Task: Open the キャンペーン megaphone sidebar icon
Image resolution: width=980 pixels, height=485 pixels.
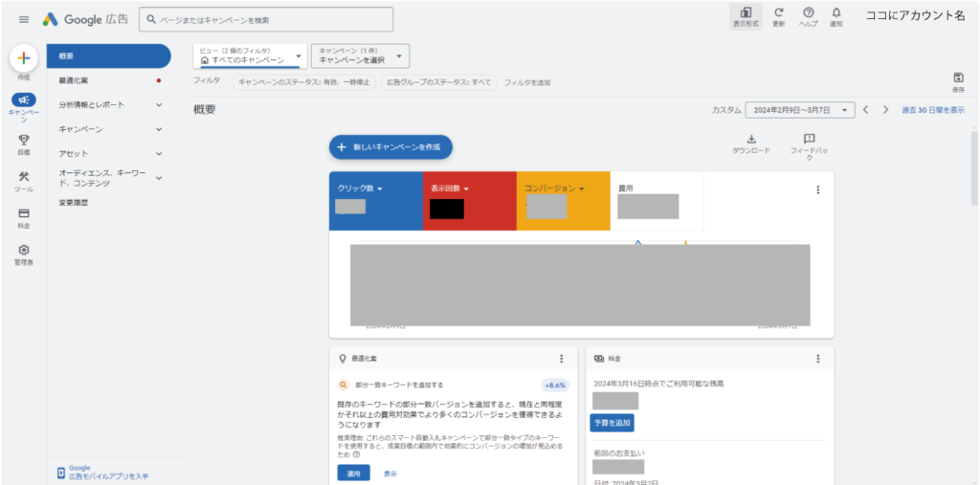Action: pyautogui.click(x=24, y=100)
